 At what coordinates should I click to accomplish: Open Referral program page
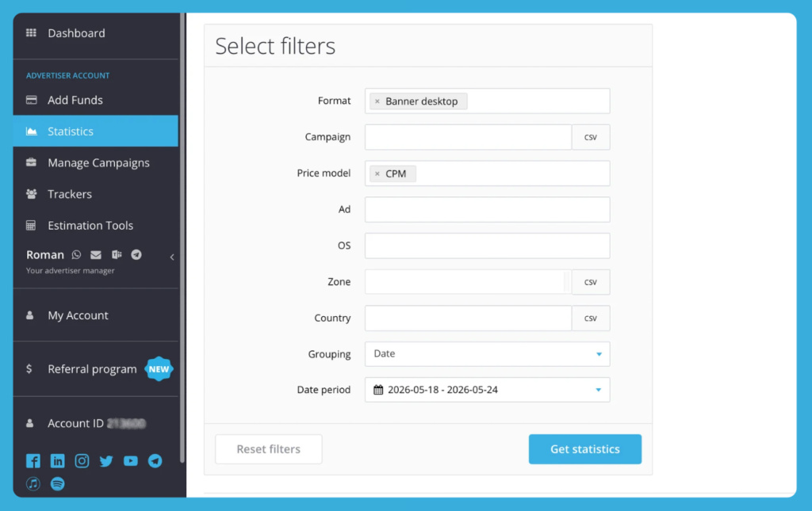[x=92, y=368]
